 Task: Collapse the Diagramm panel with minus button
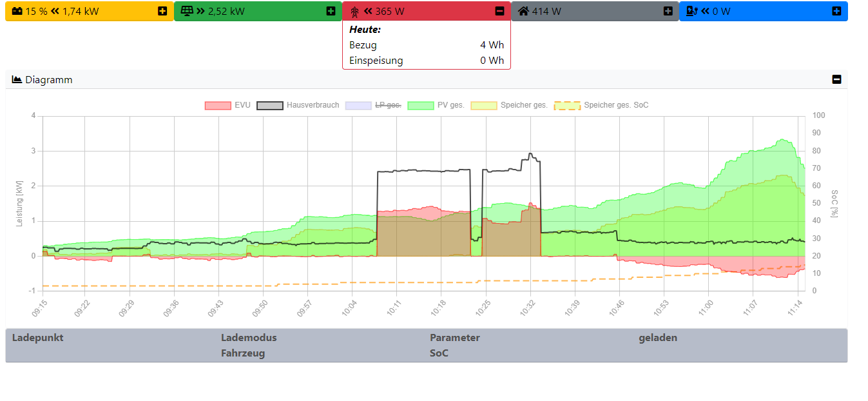[836, 80]
